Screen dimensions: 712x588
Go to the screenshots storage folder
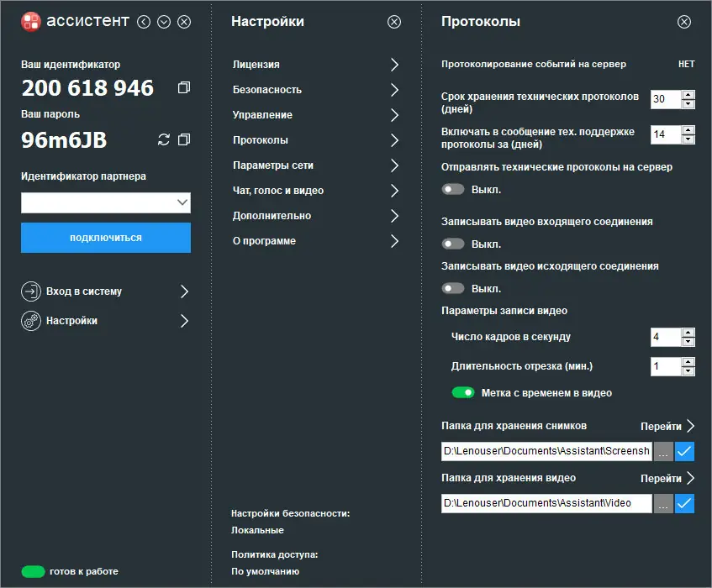pos(667,426)
